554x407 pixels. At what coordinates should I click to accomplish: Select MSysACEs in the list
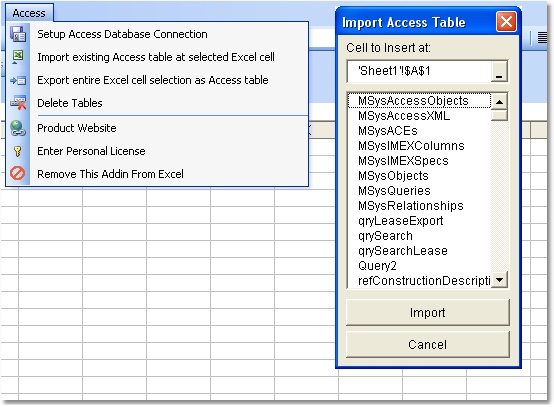pos(419,131)
